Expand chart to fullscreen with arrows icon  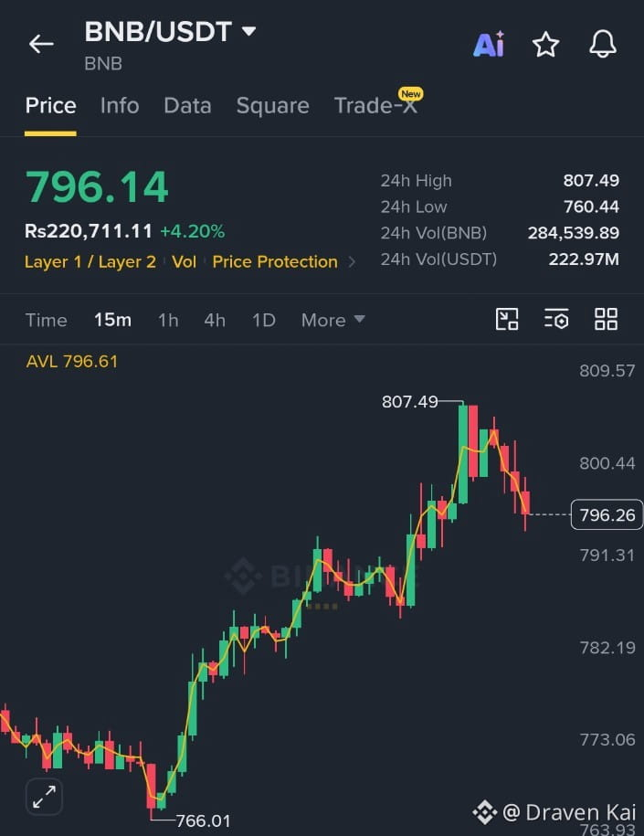point(44,797)
